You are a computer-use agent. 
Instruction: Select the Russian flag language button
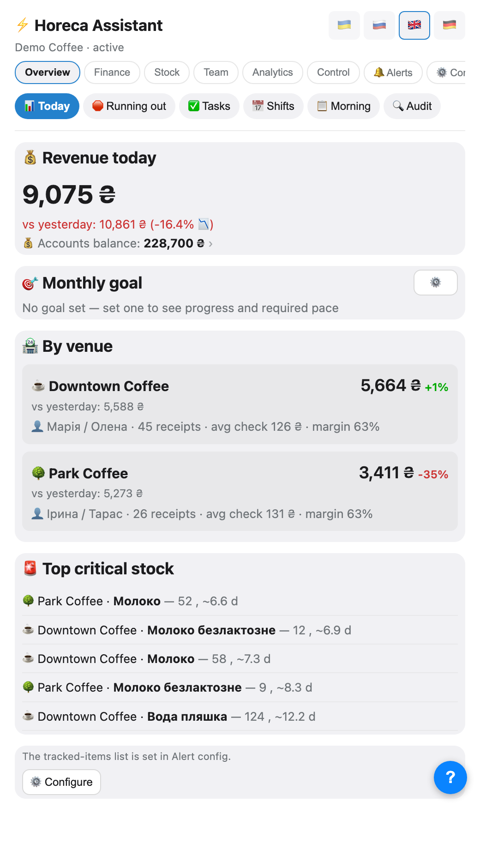pyautogui.click(x=379, y=25)
